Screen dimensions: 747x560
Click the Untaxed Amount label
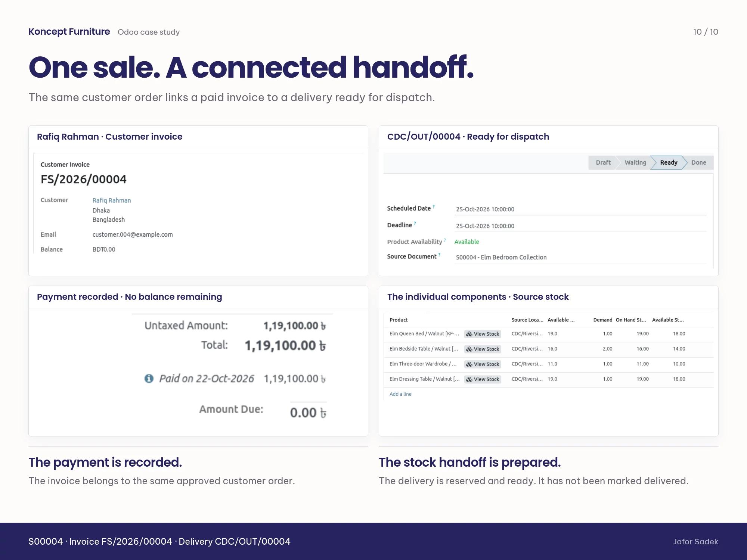tap(186, 326)
